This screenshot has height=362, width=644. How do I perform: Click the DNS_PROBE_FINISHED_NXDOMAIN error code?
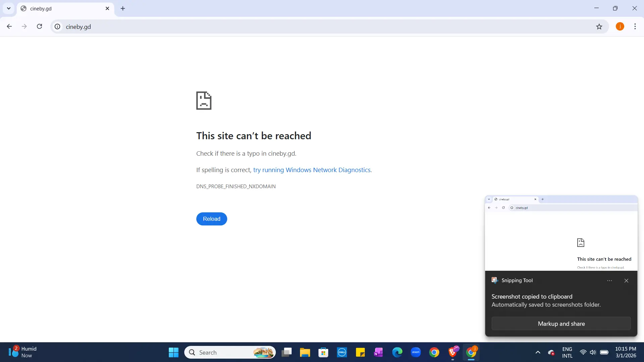pyautogui.click(x=236, y=186)
